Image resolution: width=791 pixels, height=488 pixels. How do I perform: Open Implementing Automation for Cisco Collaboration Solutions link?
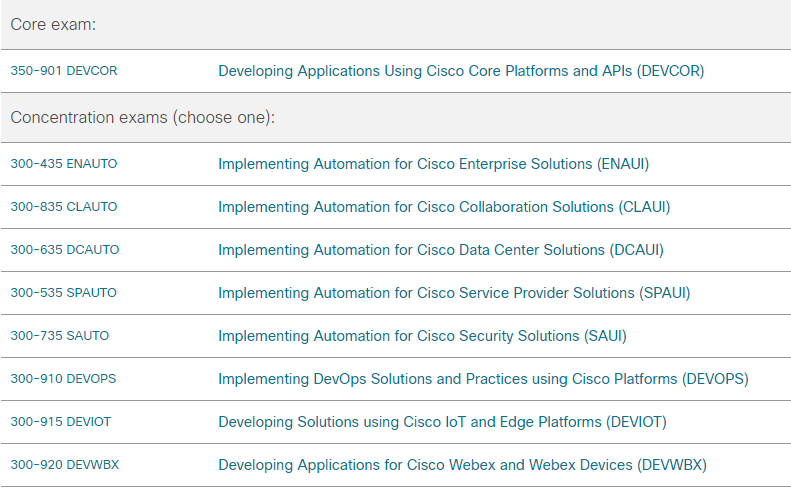click(444, 207)
